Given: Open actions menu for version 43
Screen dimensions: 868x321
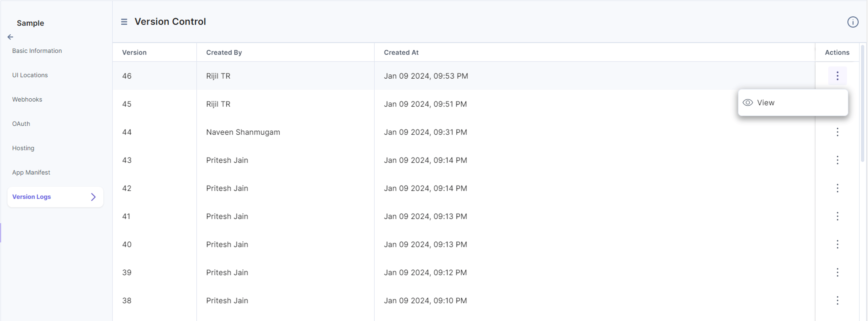Looking at the screenshot, I should tap(837, 160).
